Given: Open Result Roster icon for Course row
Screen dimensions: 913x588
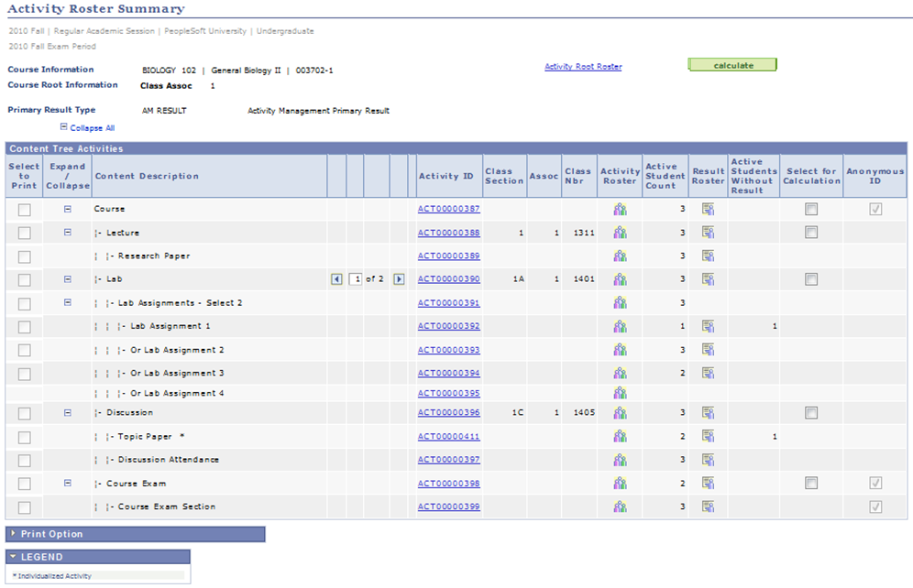Looking at the screenshot, I should point(708,210).
